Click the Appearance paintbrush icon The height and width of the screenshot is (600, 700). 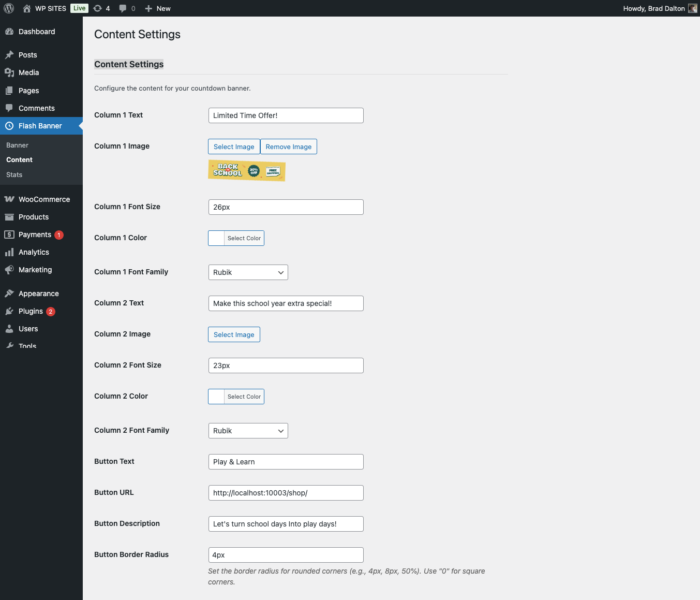(9, 294)
